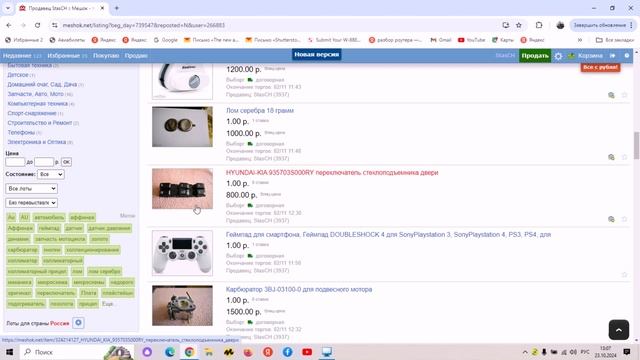Click Новая версия button
640x360 pixels.
(317, 54)
